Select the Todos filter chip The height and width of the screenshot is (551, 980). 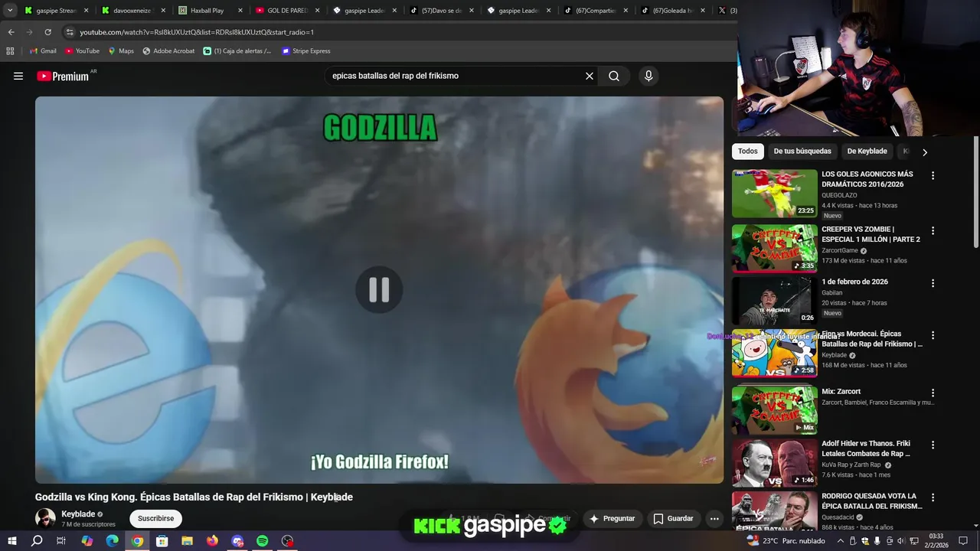click(748, 152)
